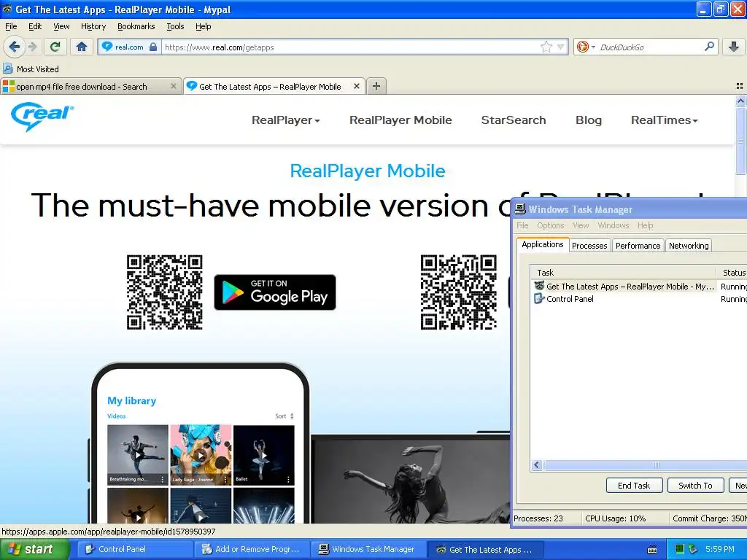This screenshot has width=747, height=560.
Task: Open the StarSearch nav link
Action: tap(514, 120)
